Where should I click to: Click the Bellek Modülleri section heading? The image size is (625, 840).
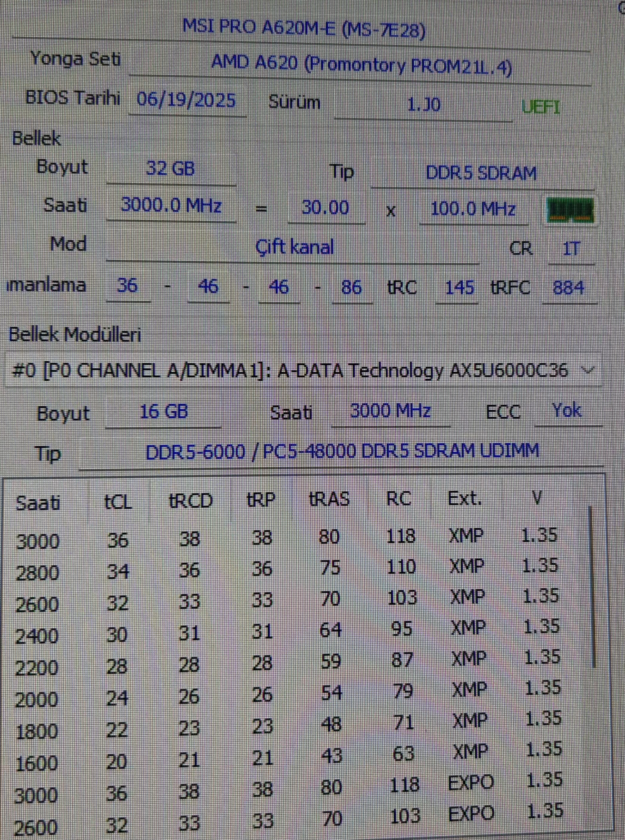75,334
